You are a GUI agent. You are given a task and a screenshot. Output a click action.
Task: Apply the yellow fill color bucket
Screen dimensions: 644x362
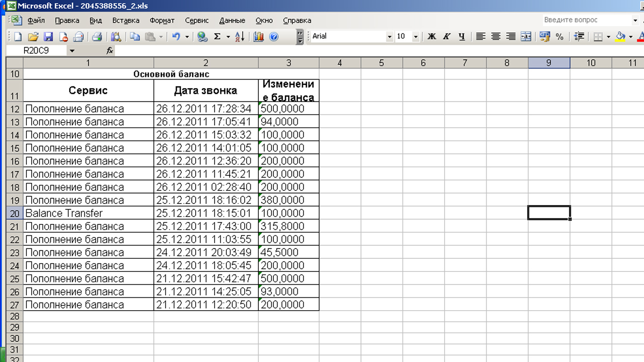620,37
